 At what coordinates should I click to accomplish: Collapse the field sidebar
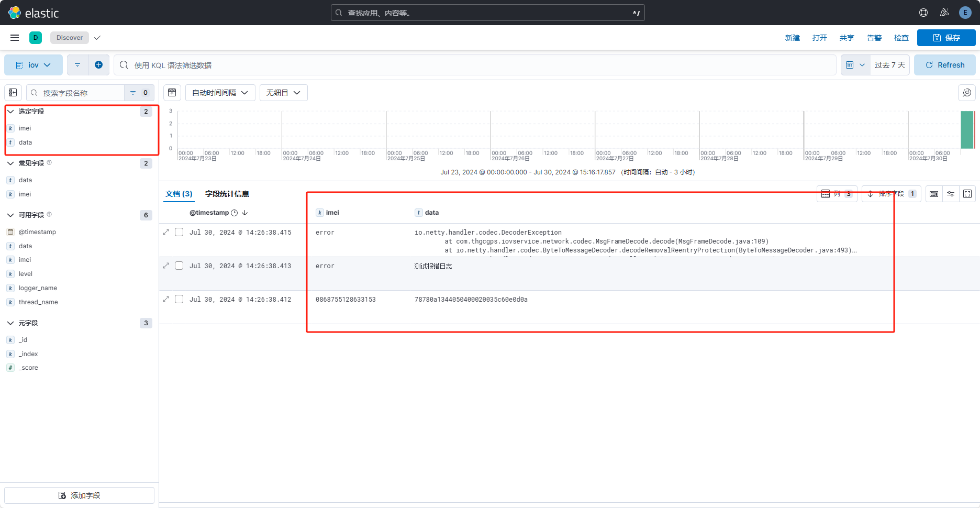(13, 93)
